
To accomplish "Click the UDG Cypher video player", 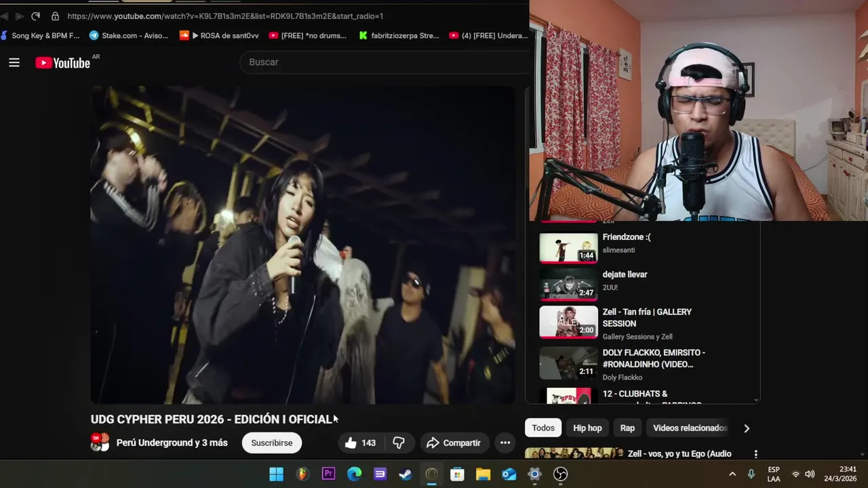I will point(303,245).
